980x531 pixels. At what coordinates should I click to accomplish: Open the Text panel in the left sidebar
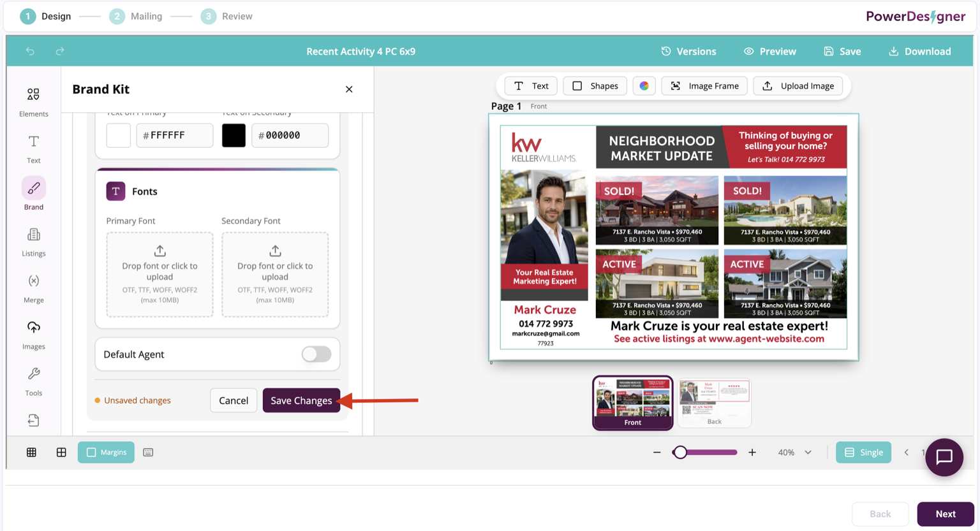coord(33,149)
